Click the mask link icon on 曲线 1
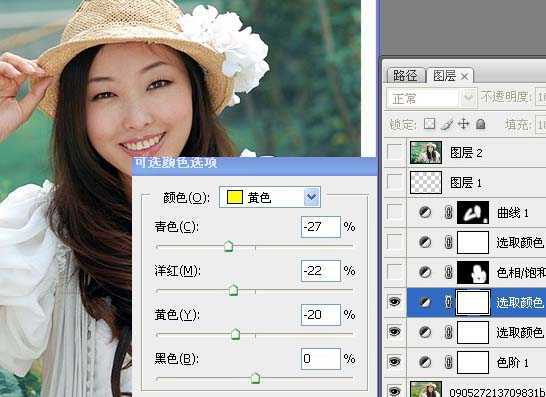 pyautogui.click(x=448, y=212)
